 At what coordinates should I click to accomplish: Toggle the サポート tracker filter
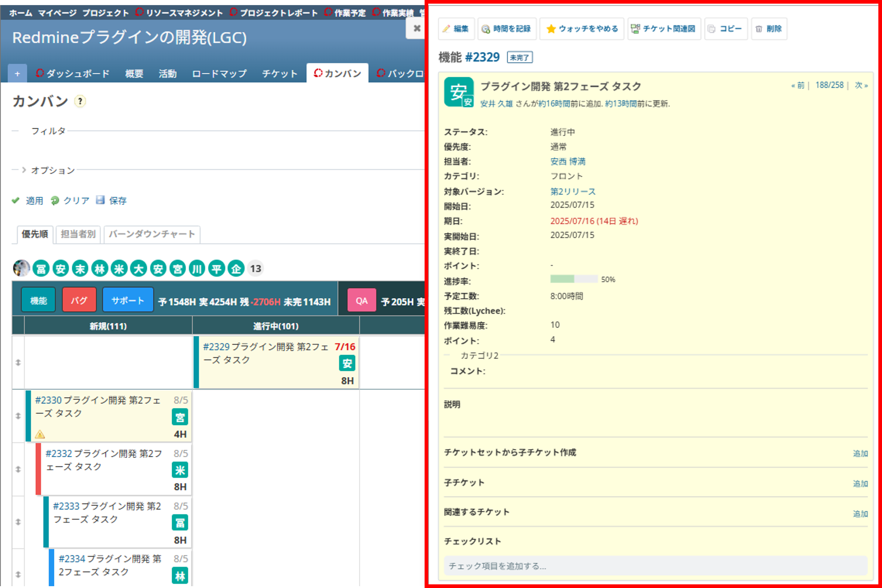coord(128,300)
